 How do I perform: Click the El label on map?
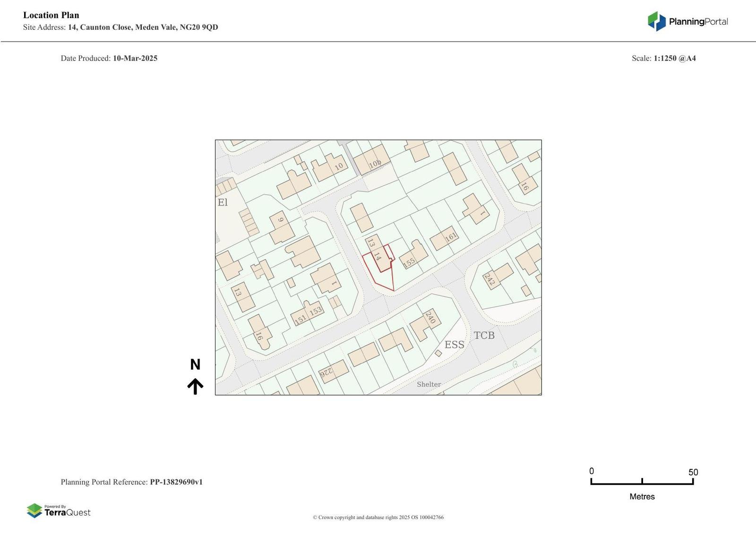click(223, 202)
